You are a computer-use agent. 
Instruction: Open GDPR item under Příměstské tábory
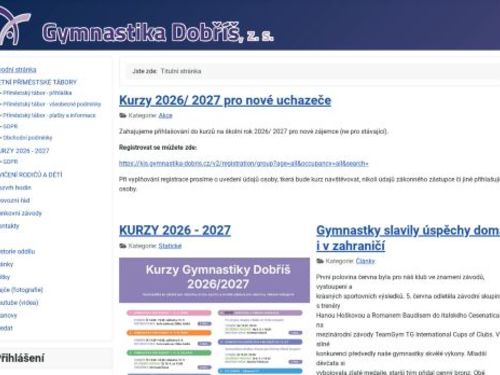pos(9,126)
